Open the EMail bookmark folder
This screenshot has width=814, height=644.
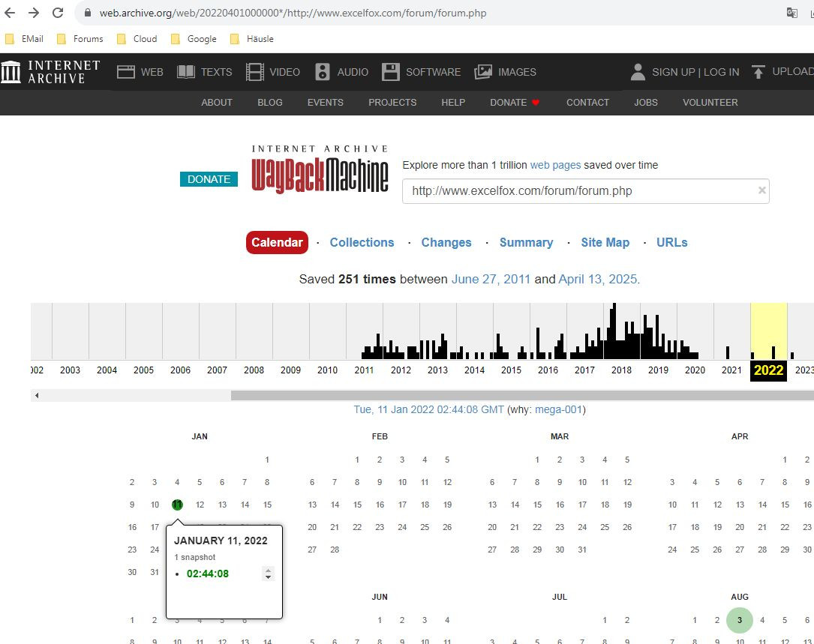[24, 39]
